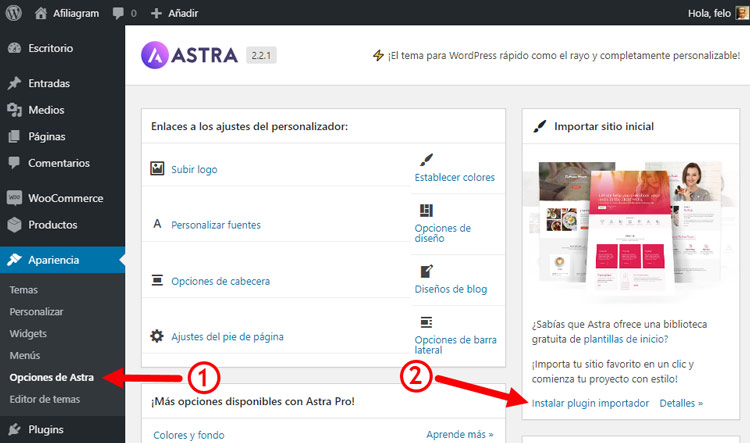Expand the Plugins sidebar menu
This screenshot has width=750, height=443.
pyautogui.click(x=46, y=430)
